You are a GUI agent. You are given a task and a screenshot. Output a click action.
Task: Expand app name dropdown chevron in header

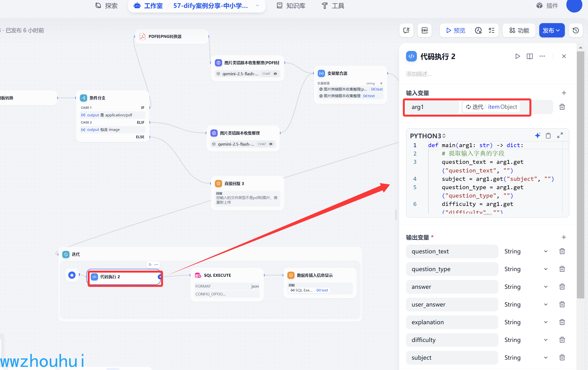click(x=258, y=6)
